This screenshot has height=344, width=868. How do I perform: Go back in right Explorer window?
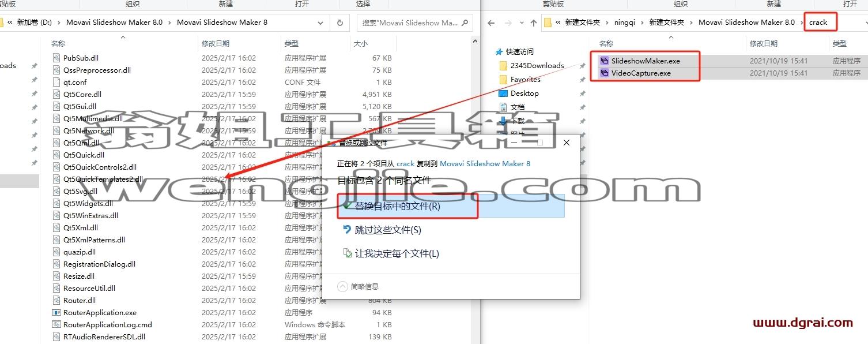point(491,23)
